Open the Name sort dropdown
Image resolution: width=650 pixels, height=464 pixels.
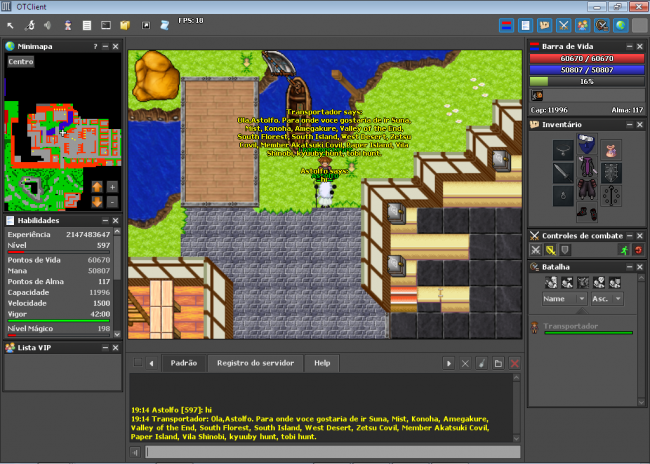click(564, 299)
